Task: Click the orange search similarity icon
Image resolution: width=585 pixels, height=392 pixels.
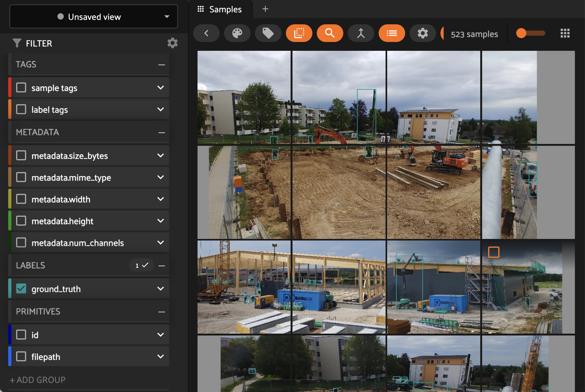Action: point(330,33)
